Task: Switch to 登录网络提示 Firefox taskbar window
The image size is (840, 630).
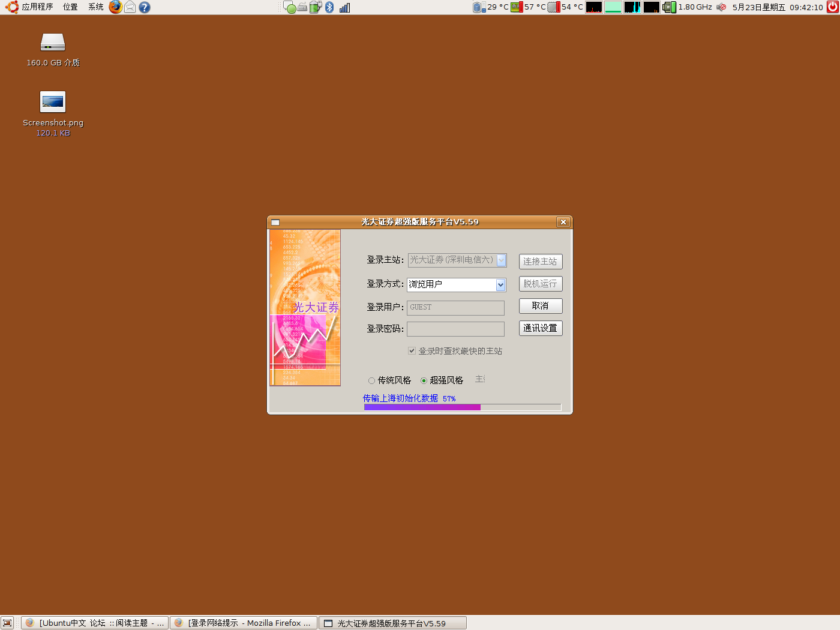Action: click(x=244, y=623)
